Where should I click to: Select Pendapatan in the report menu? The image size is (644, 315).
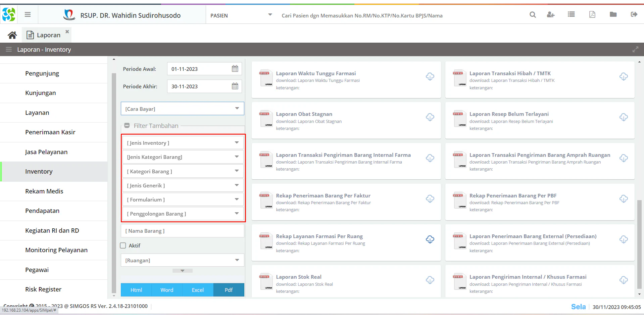[x=54, y=211]
